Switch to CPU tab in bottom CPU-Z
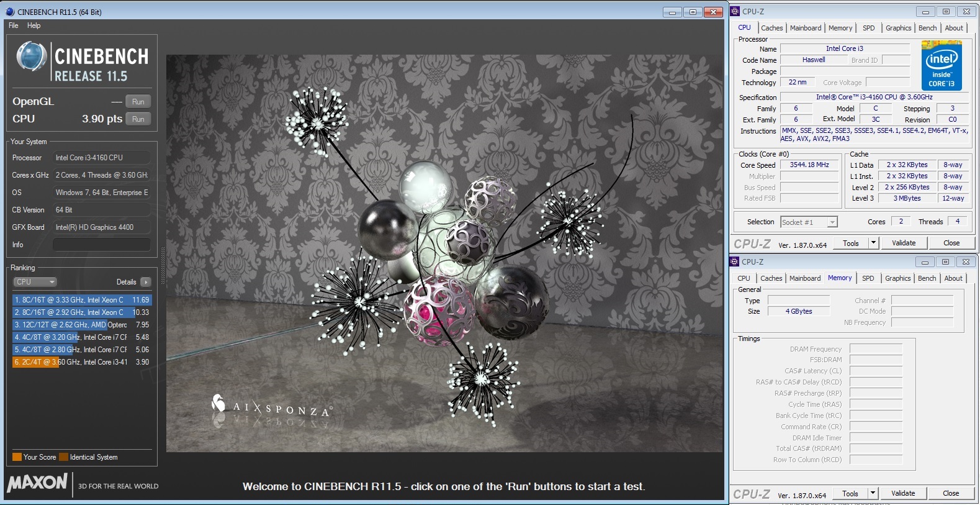This screenshot has width=980, height=505. coord(744,278)
